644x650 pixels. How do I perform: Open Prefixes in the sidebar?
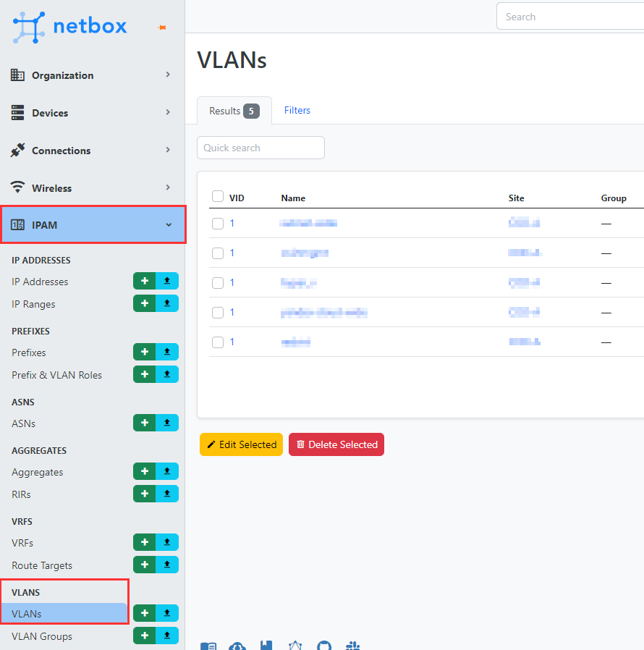29,353
